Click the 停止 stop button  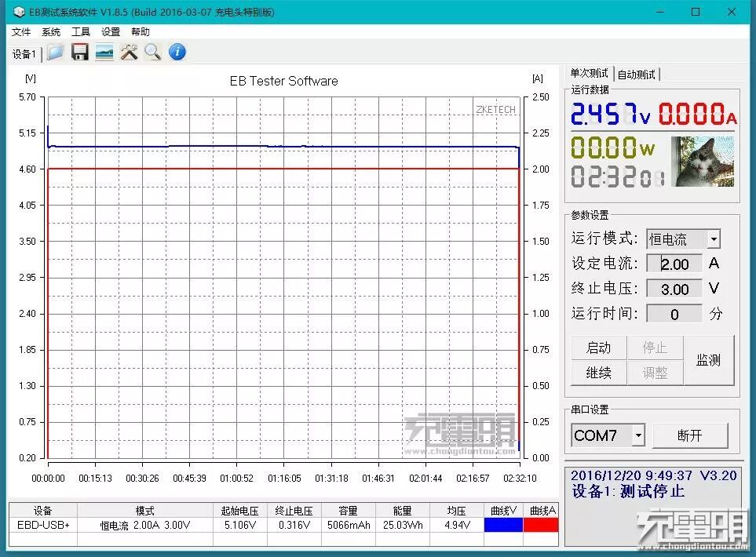point(655,348)
